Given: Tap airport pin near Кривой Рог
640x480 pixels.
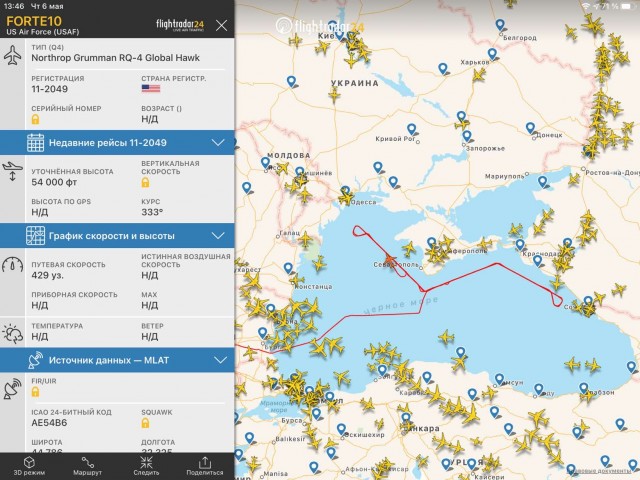Looking at the screenshot, I should [x=412, y=129].
